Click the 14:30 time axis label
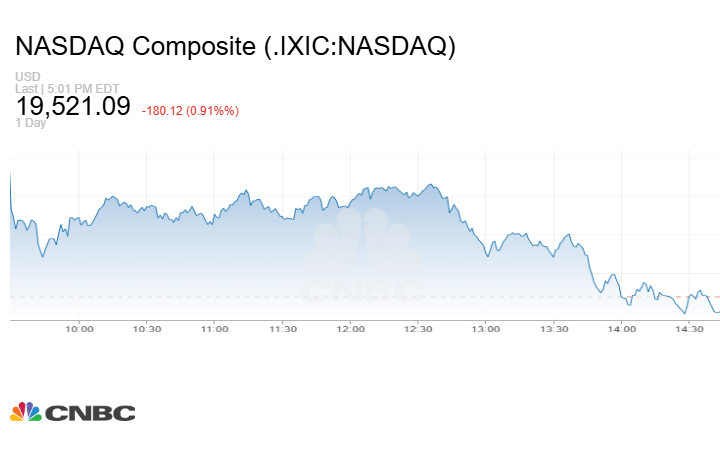 [x=689, y=329]
